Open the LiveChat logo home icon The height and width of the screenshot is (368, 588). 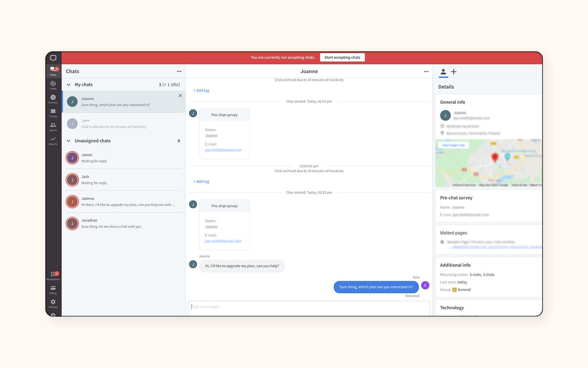coord(53,58)
